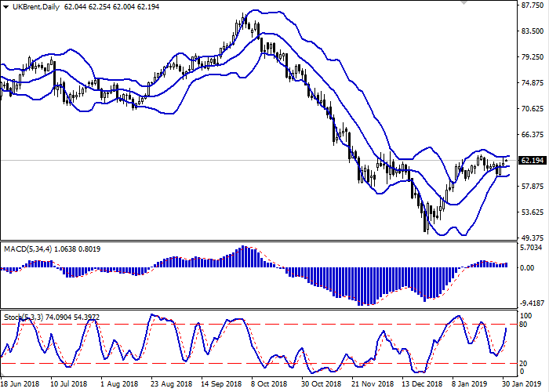Select the 8 Jan 2019 date label
The height and width of the screenshot is (392, 549).
(x=471, y=384)
